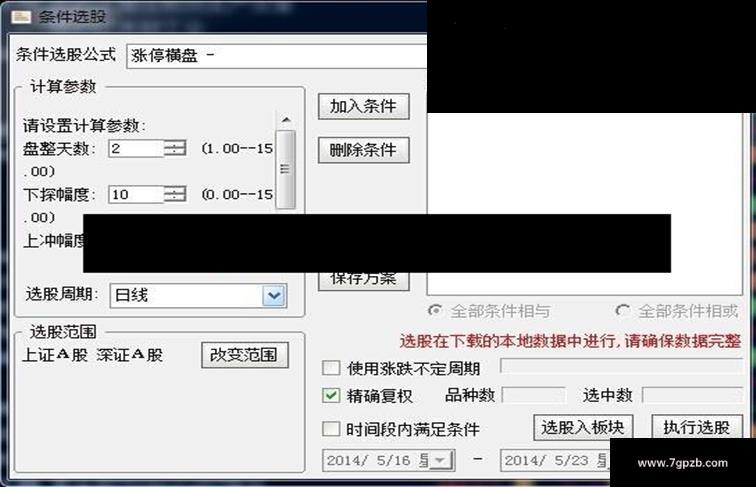Viewport: 756px width, 487px height.
Task: Open the 条件选股公式 涨停横盘 combo box
Action: 277,56
